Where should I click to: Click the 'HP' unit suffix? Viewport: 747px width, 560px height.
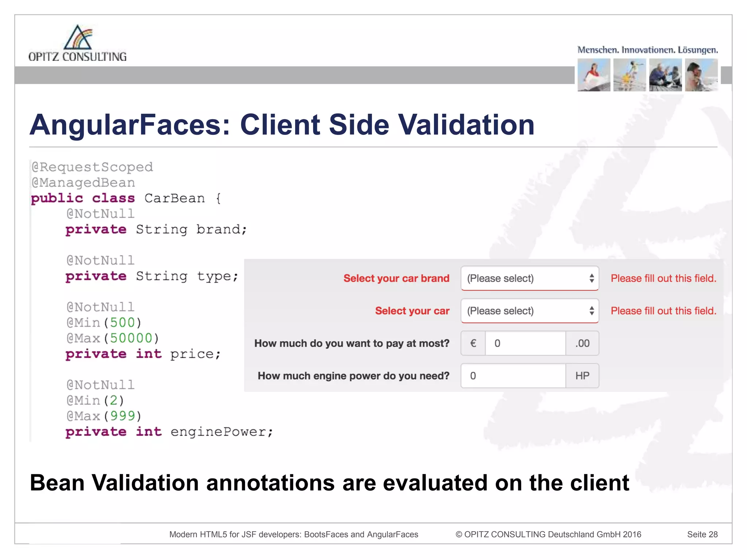pyautogui.click(x=582, y=376)
